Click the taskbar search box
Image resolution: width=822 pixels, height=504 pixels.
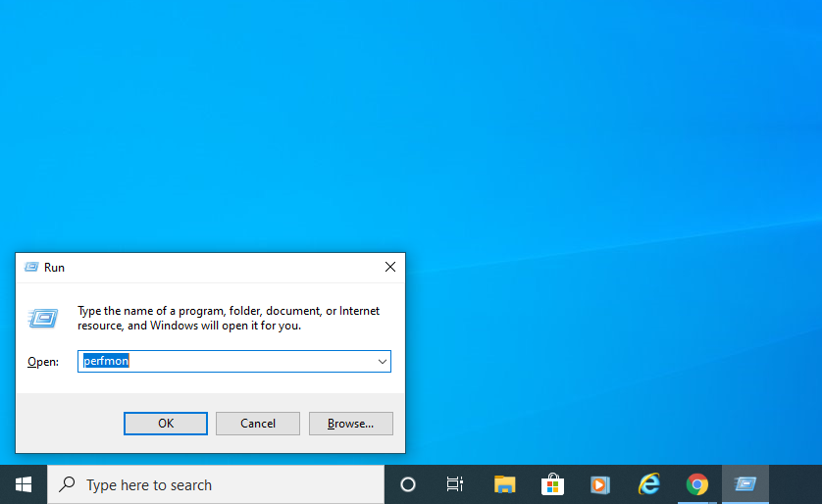tap(216, 484)
